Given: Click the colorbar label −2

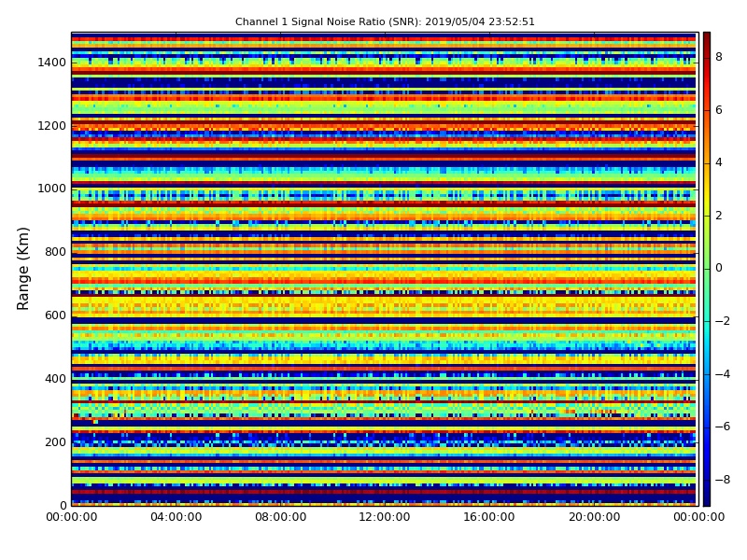Looking at the screenshot, I should [723, 321].
